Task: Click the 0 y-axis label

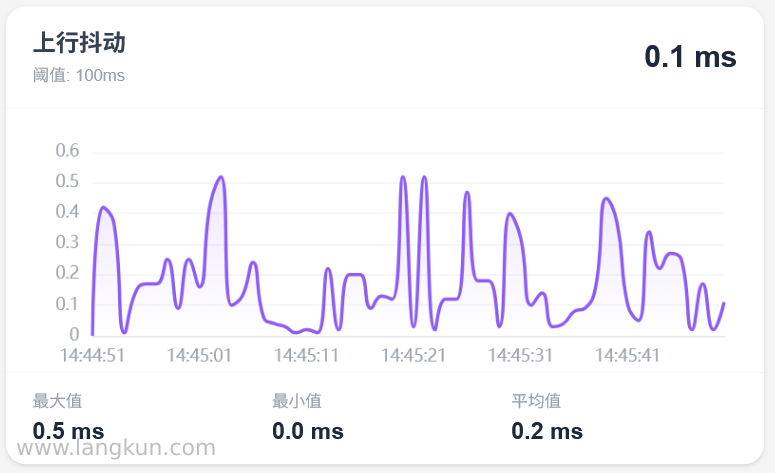Action: pos(74,335)
